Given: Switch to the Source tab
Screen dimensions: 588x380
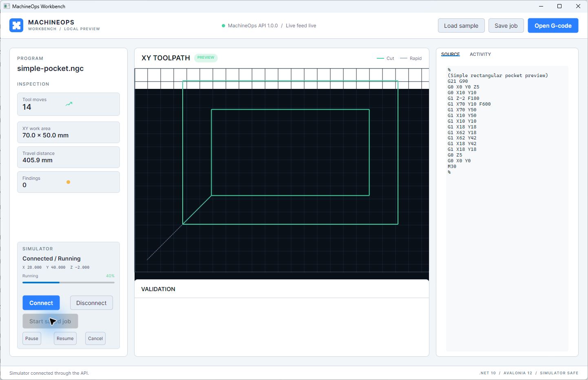Looking at the screenshot, I should coord(451,54).
